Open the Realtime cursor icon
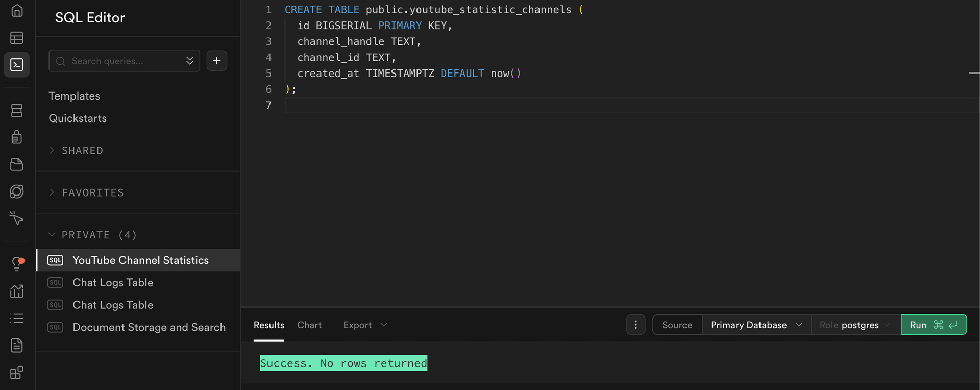980x390 pixels. pos(17,218)
